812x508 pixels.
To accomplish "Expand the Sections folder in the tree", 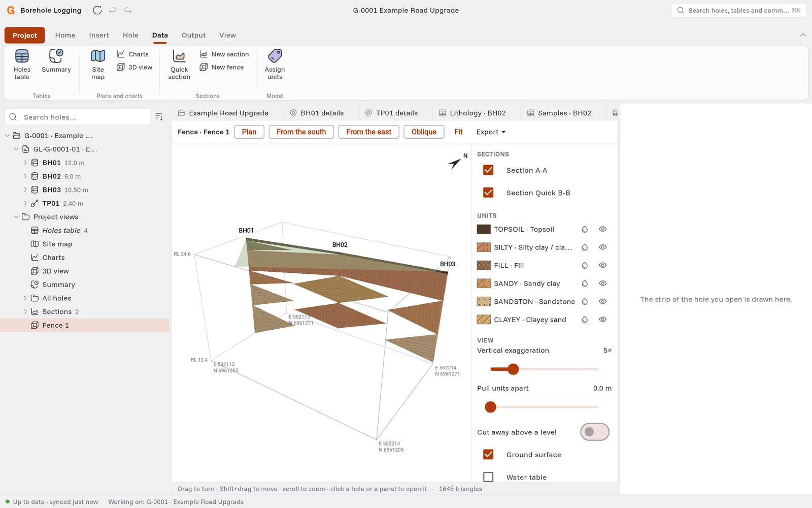I will [25, 312].
